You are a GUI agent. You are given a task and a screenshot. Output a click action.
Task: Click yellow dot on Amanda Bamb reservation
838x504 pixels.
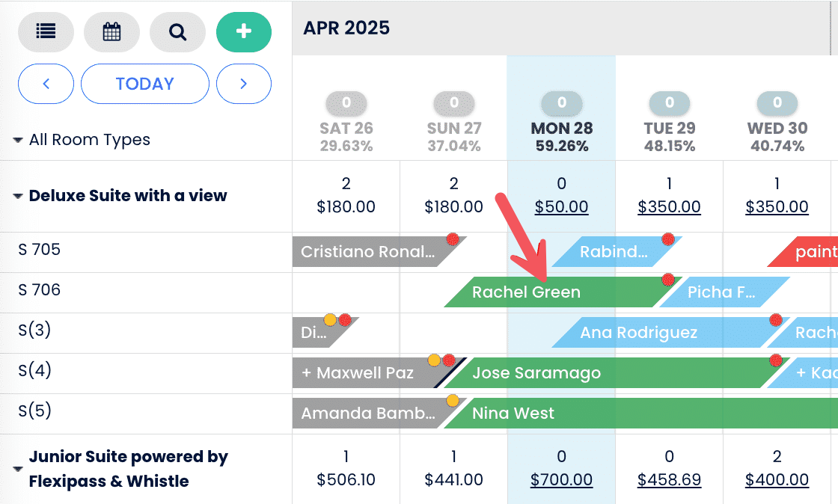click(452, 401)
